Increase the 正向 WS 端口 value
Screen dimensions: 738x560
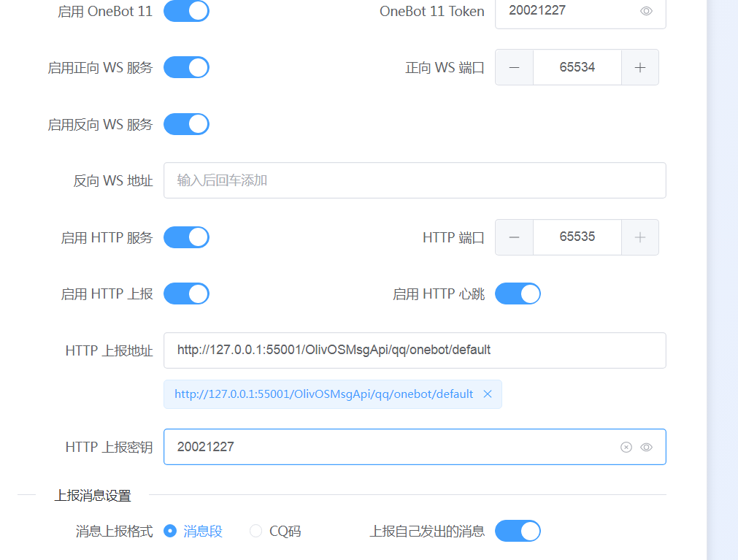[640, 67]
